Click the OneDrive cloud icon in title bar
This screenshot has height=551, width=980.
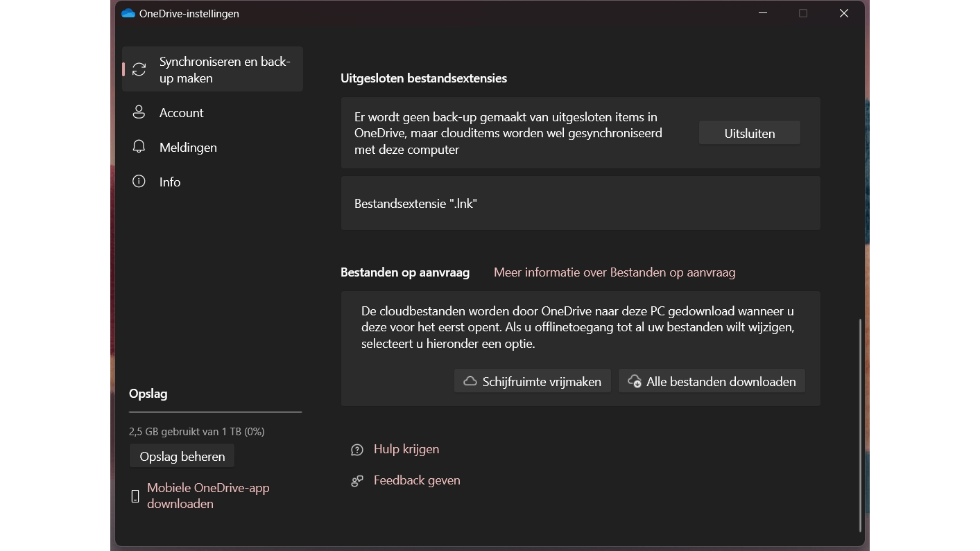(128, 13)
